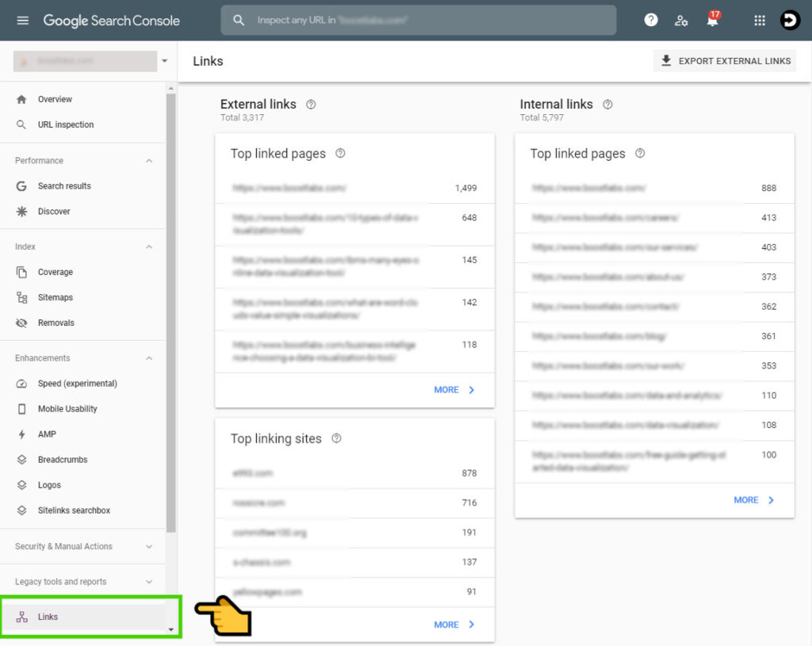This screenshot has height=646, width=812.
Task: Click the sidebar scroll up arrow
Action: click(171, 89)
